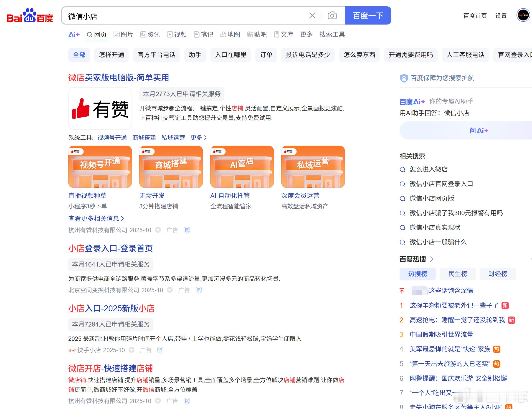Select the 怎样开通 filter chip
Viewport: 532px width, 409px height.
(x=111, y=55)
